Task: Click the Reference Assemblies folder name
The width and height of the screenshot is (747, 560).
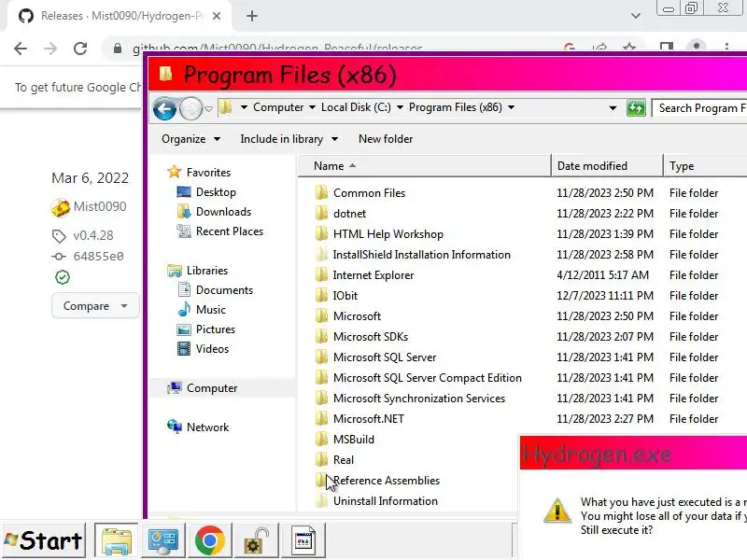Action: tap(387, 481)
